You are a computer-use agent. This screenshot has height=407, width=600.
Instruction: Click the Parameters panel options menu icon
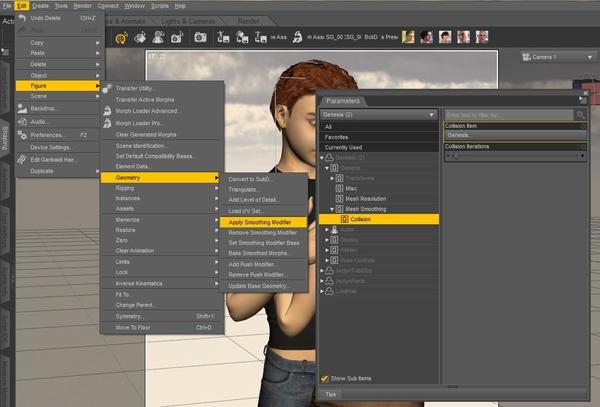pos(582,101)
